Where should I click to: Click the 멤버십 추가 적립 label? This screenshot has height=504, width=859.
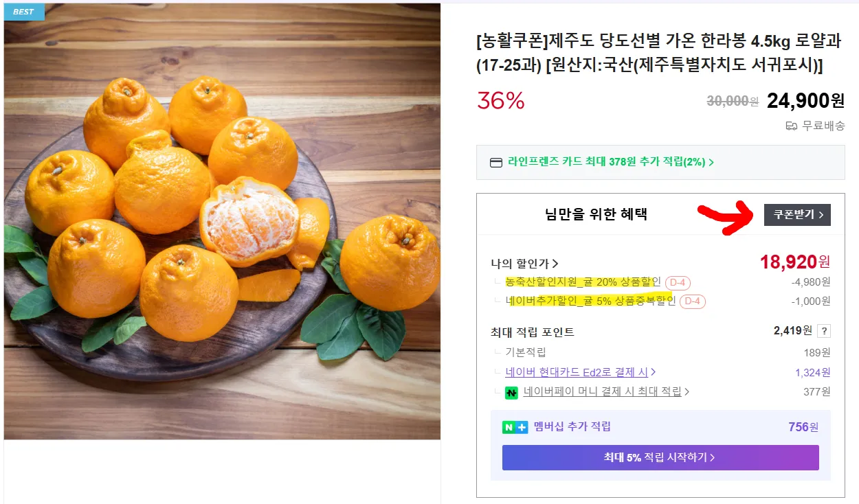[x=572, y=426]
